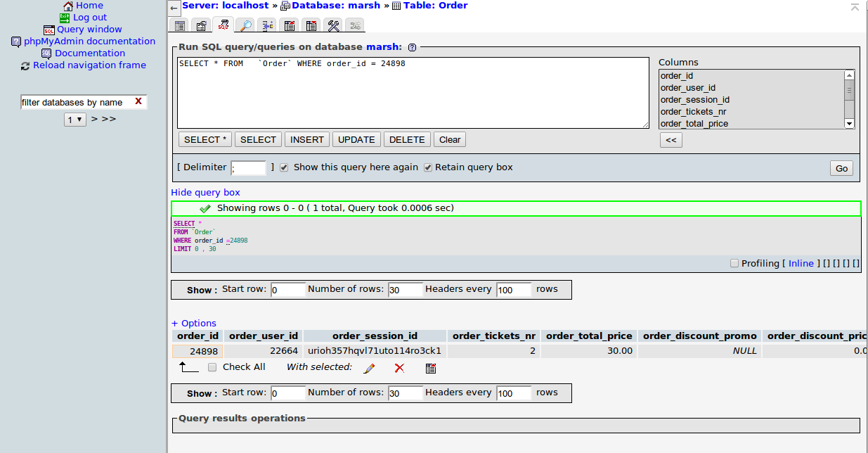Click the Search tab magnifier icon

pos(245,25)
